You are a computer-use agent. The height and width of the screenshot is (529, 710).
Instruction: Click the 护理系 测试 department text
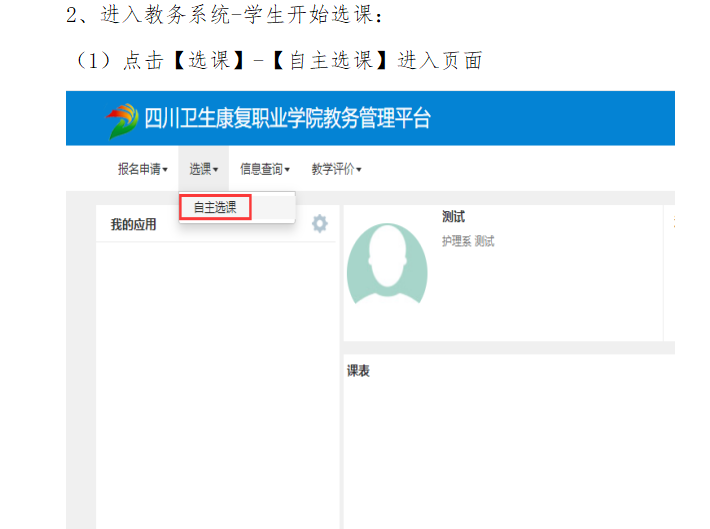(468, 241)
